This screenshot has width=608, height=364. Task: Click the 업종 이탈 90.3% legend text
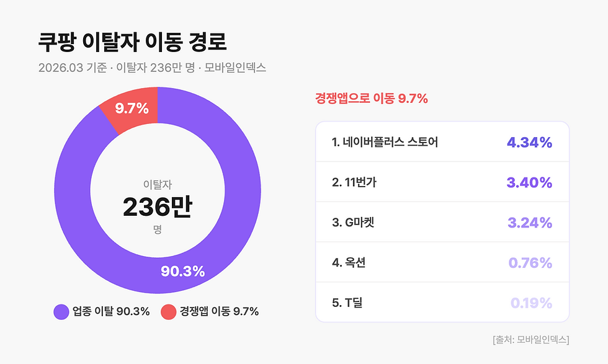(111, 311)
